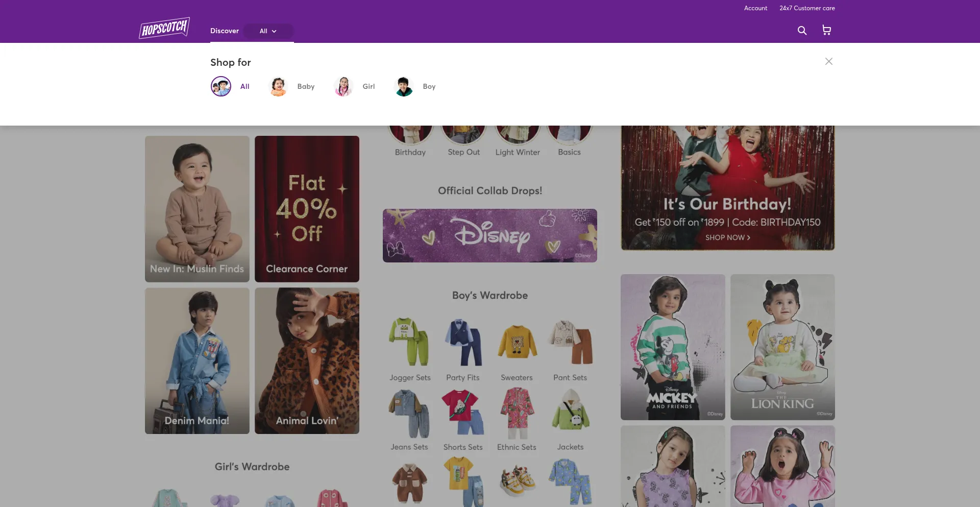Screen dimensions: 980x507
Task: Click the Hopscotch logo
Action: click(x=164, y=28)
